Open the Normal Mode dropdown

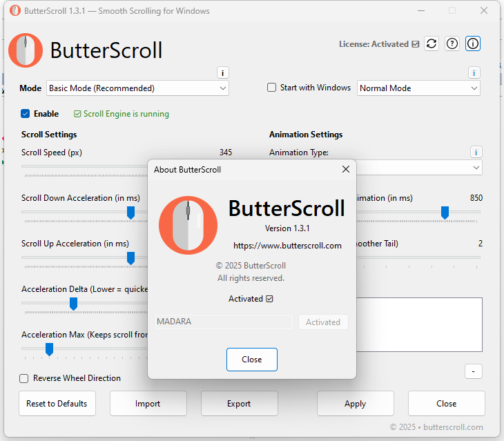(418, 88)
